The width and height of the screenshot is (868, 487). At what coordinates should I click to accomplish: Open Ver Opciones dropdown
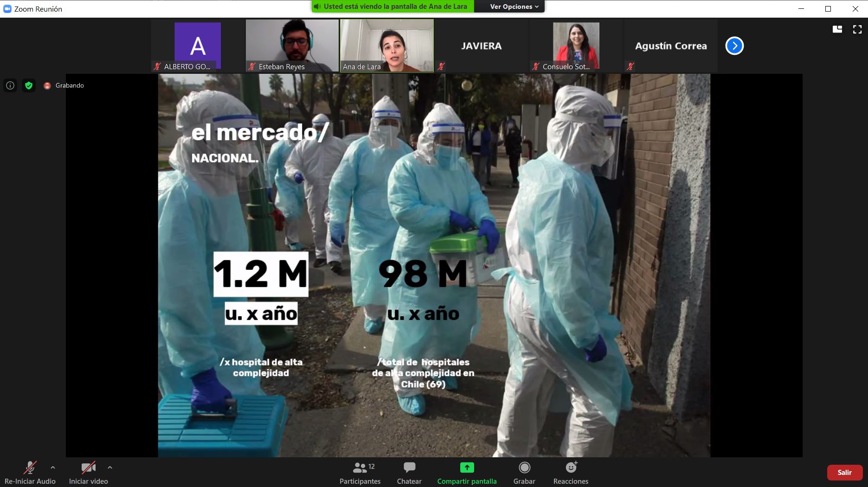(x=514, y=6)
